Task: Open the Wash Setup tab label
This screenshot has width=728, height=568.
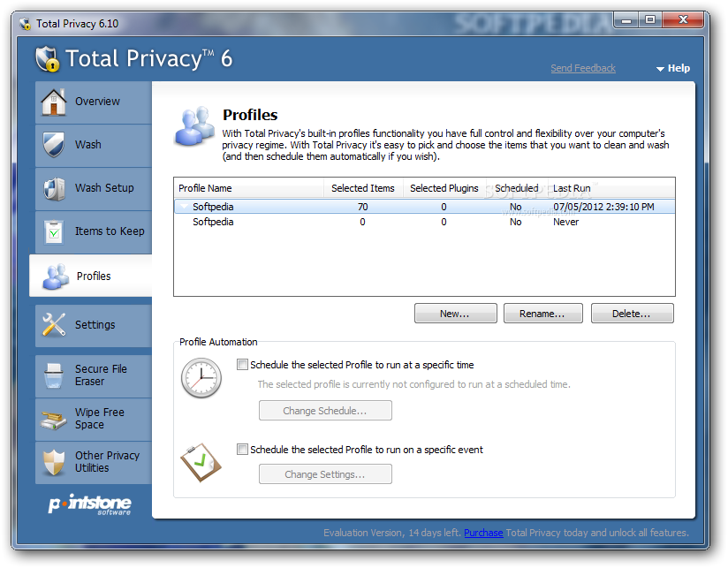Action: (x=104, y=188)
